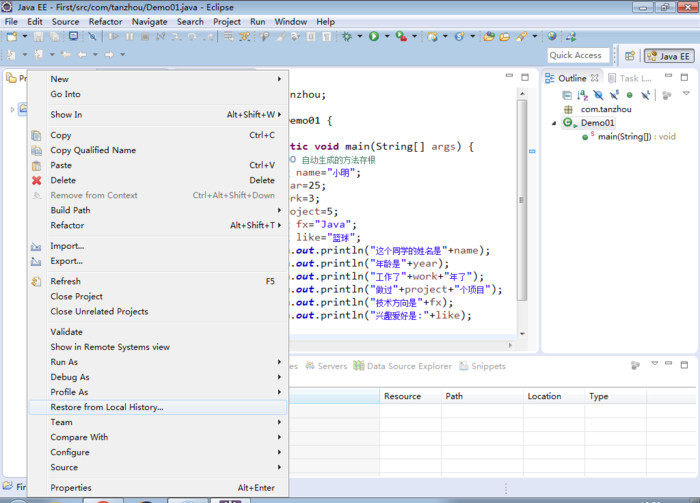Click the Terminate debug icon

pyautogui.click(x=145, y=37)
